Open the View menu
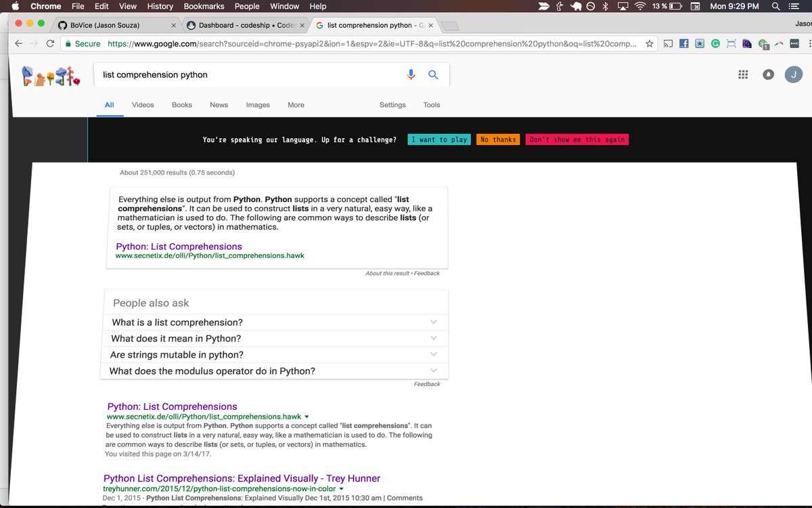Screen dimensions: 812x508 point(128,6)
